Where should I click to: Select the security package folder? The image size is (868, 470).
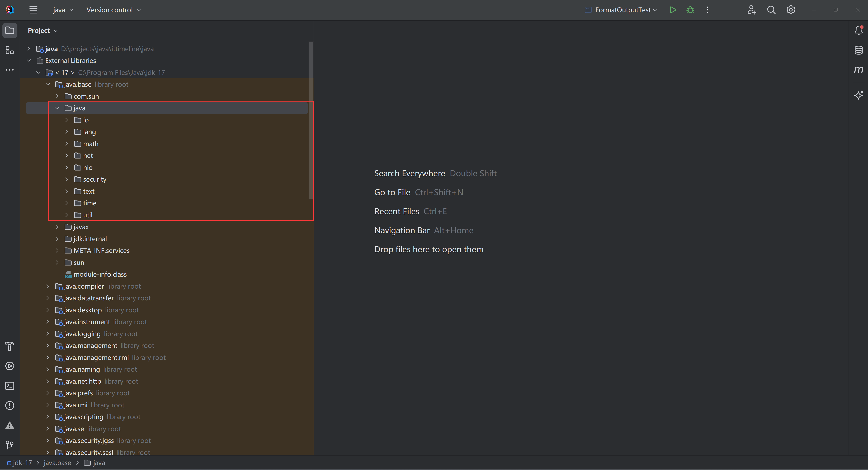coord(90,179)
